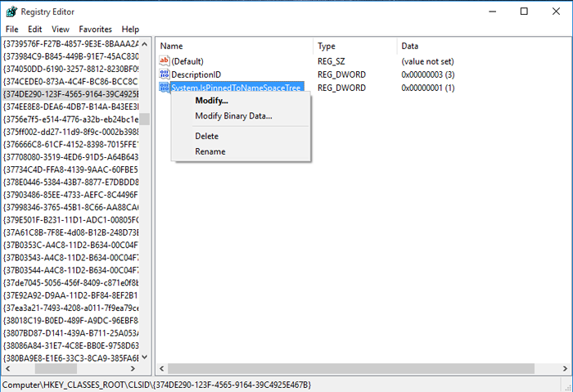This screenshot has width=573, height=392.
Task: Click the values pane horizontal scrollbar thumb
Action: (351, 368)
